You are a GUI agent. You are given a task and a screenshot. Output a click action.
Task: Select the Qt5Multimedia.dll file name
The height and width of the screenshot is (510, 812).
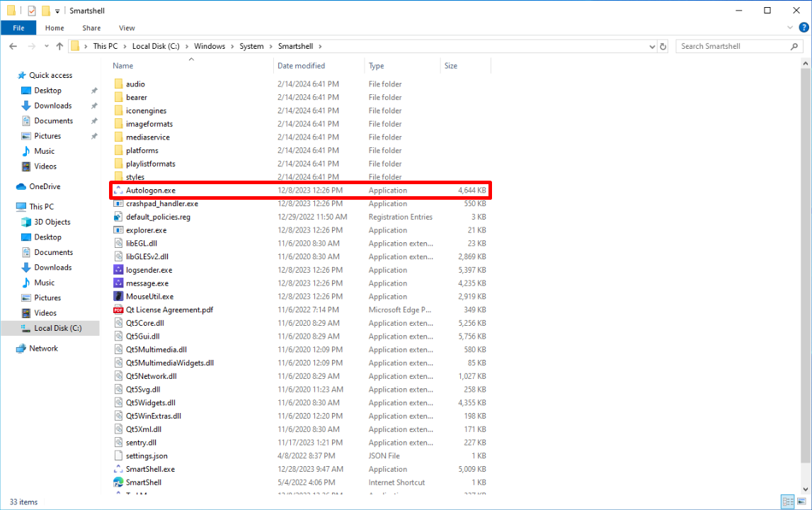(x=156, y=349)
